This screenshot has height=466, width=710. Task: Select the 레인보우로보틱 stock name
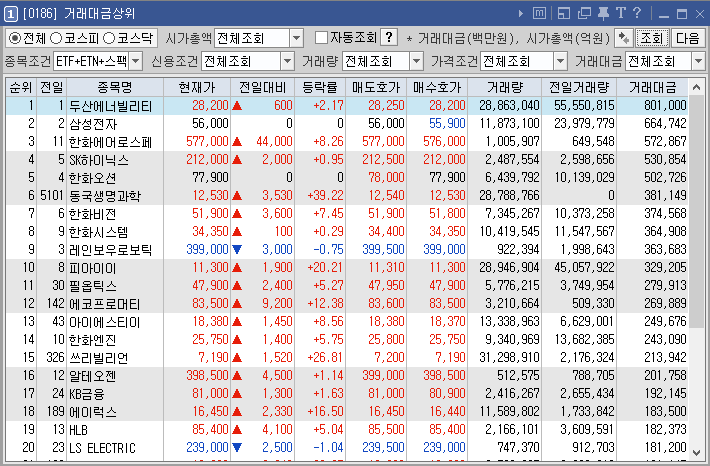pyautogui.click(x=110, y=250)
